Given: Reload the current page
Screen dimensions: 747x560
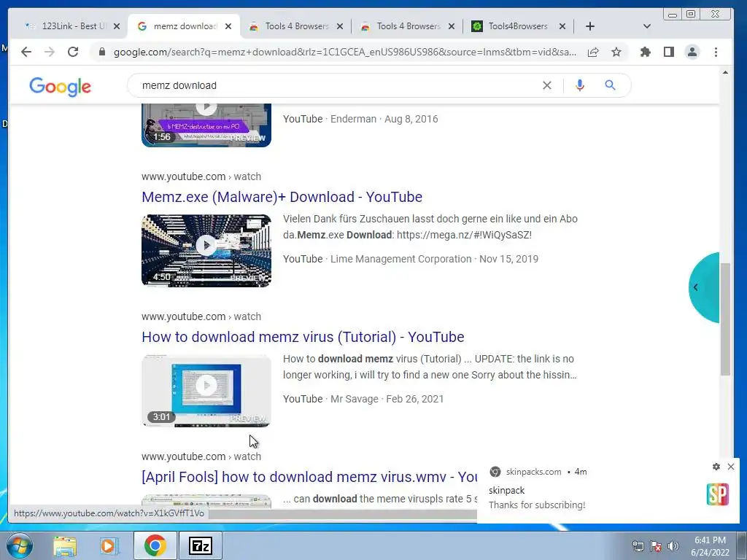Looking at the screenshot, I should (x=73, y=52).
